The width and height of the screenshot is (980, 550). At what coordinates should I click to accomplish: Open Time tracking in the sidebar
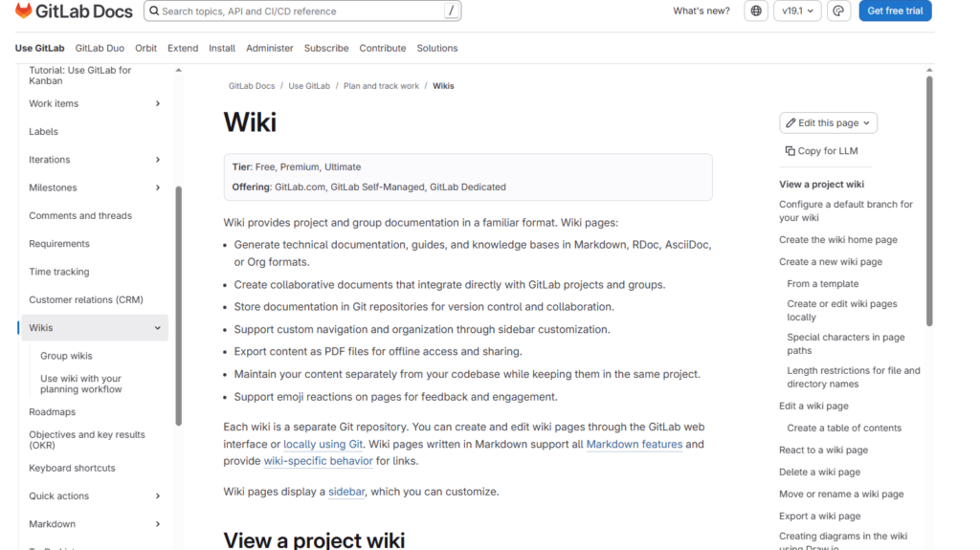[58, 272]
